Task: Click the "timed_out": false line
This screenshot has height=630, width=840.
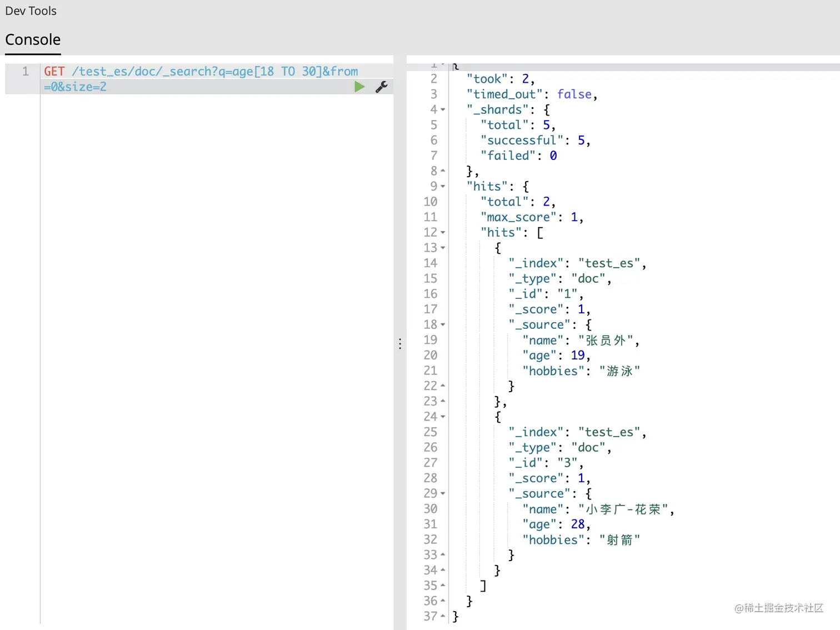Action: (x=532, y=94)
